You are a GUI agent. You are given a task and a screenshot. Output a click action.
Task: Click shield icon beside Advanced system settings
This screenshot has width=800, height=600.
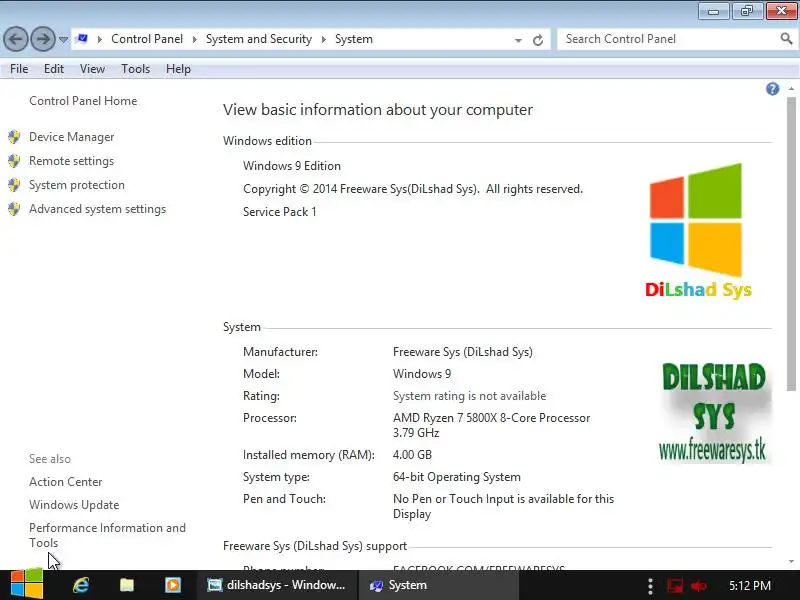14,209
